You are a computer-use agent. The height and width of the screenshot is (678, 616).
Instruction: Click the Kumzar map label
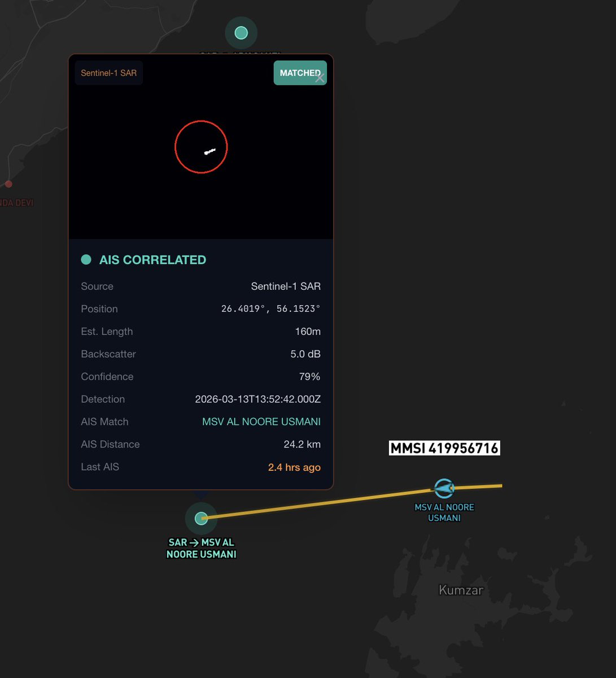coord(461,590)
